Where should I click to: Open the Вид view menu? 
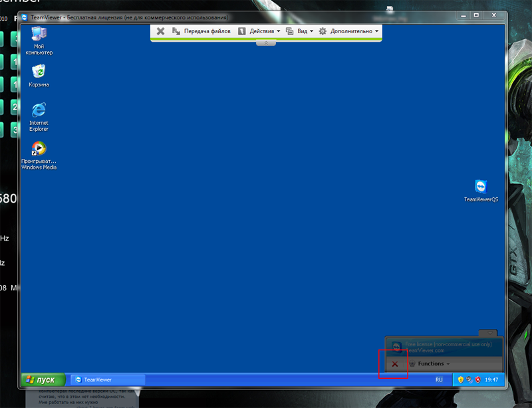click(x=300, y=31)
